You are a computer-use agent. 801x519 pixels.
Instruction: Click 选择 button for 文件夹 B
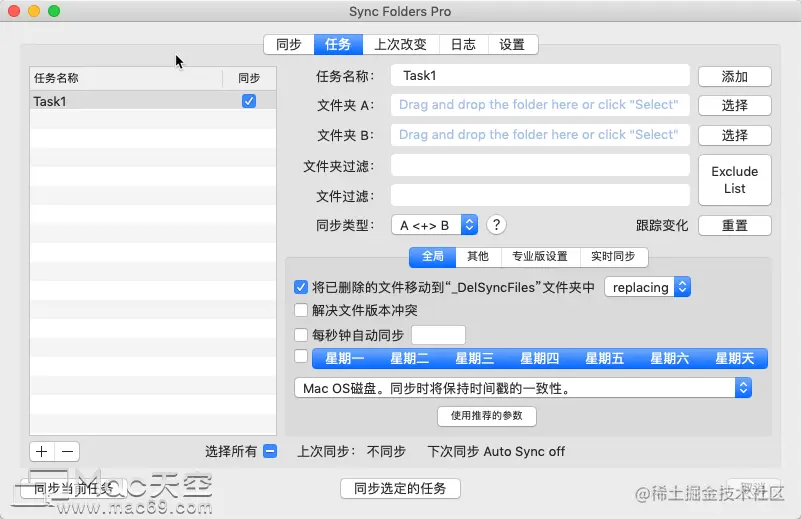735,135
